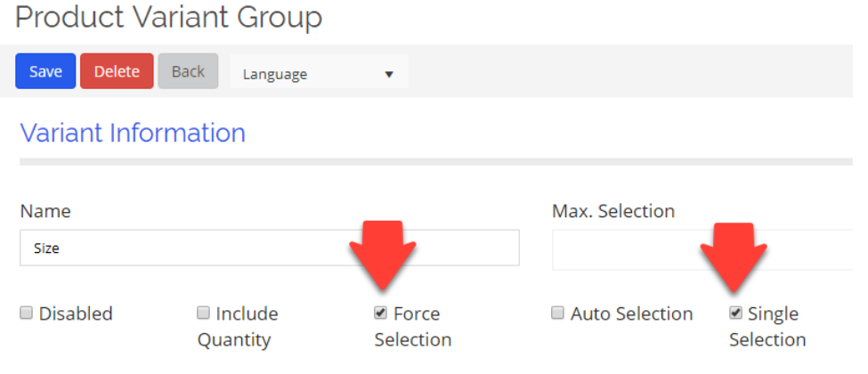The image size is (868, 374).
Task: Click the 'Max. Selection' field label
Action: tap(613, 211)
